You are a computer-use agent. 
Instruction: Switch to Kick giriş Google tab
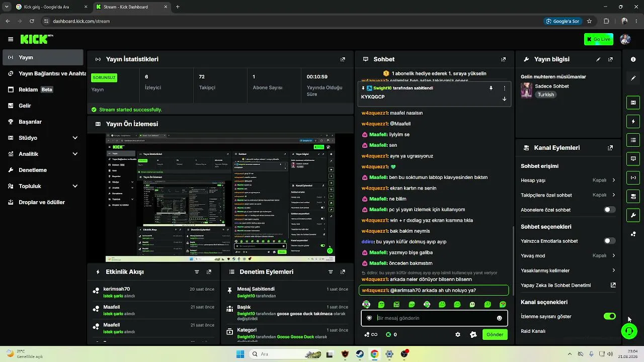coord(51,7)
